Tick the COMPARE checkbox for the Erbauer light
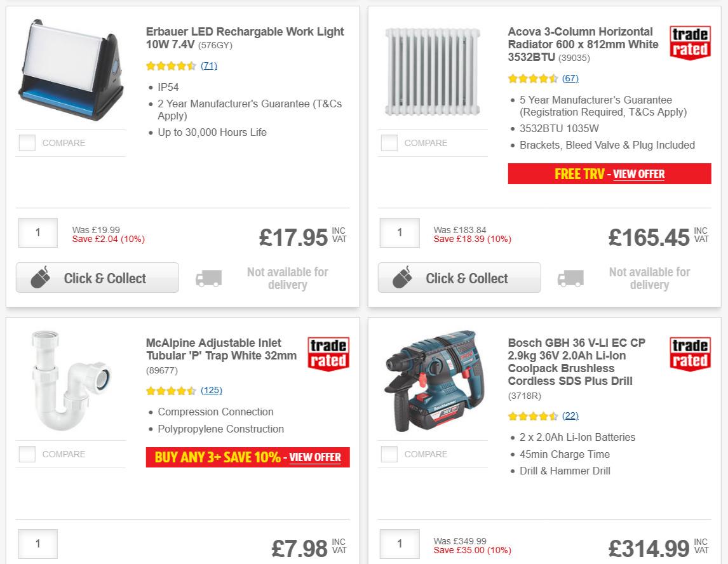This screenshot has width=728, height=564. pyautogui.click(x=27, y=143)
